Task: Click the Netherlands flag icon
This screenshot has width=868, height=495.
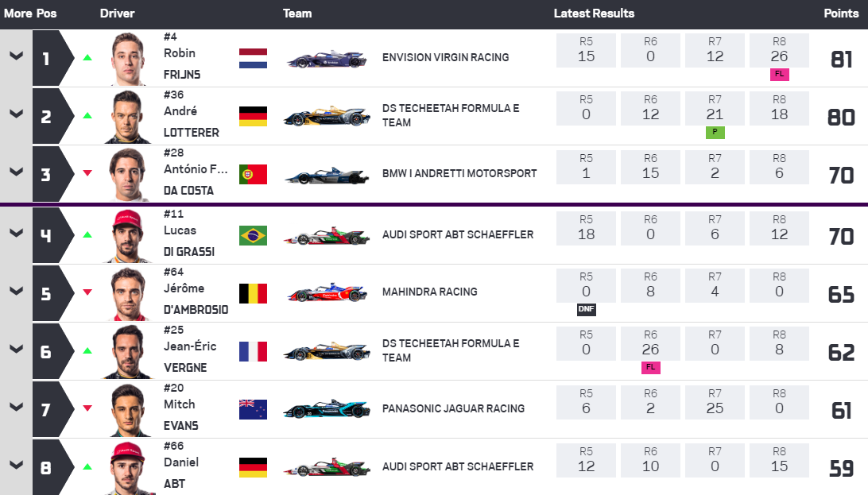Action: pyautogui.click(x=253, y=58)
